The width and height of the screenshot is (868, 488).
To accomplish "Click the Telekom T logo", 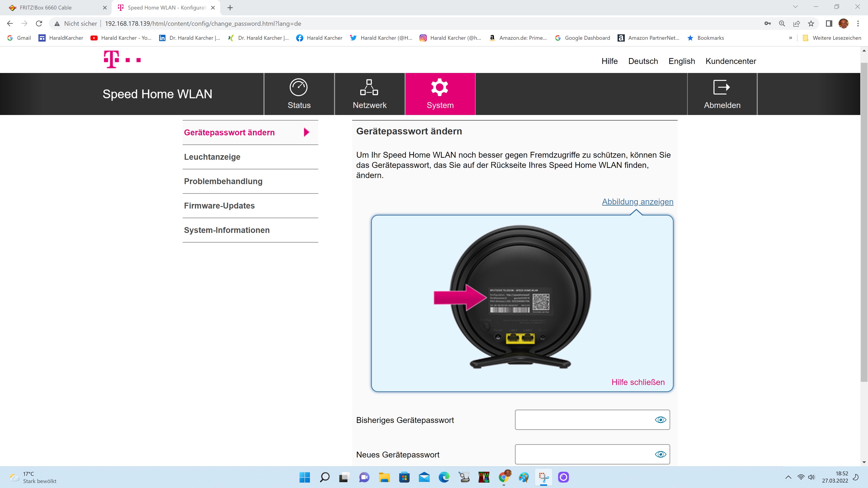I will pos(112,60).
